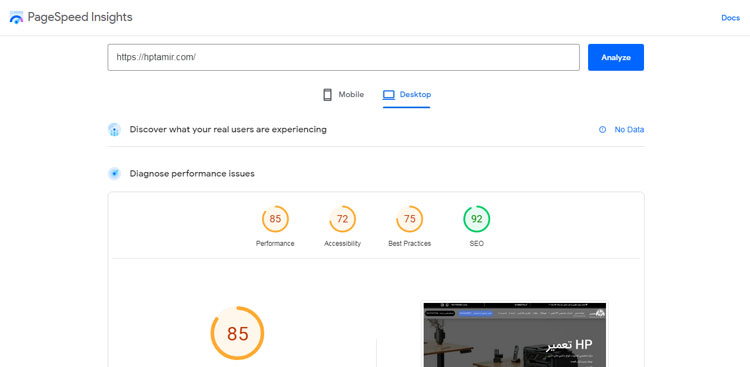The image size is (750, 367).
Task: Click the PageSpeed Insights title text
Action: tap(80, 18)
